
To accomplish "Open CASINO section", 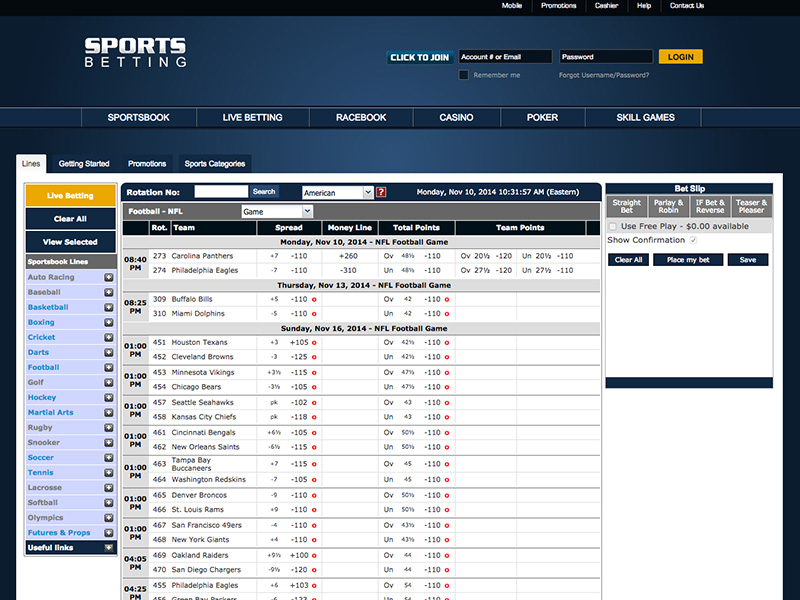I will 457,117.
